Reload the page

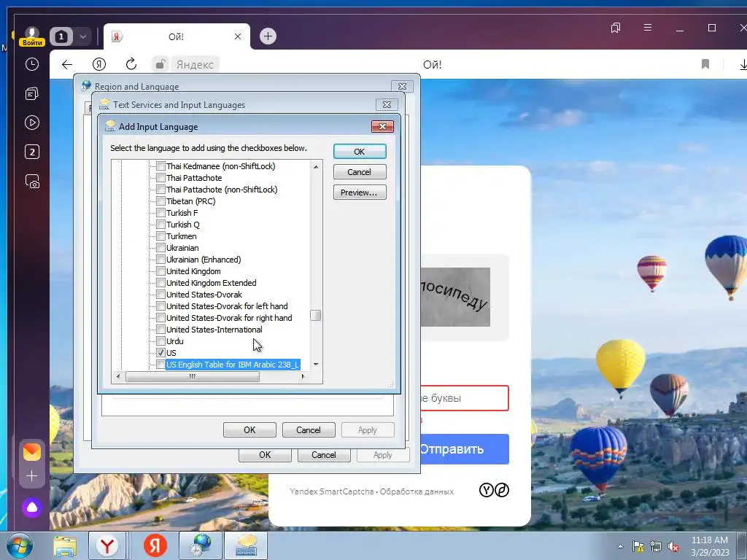(x=131, y=64)
